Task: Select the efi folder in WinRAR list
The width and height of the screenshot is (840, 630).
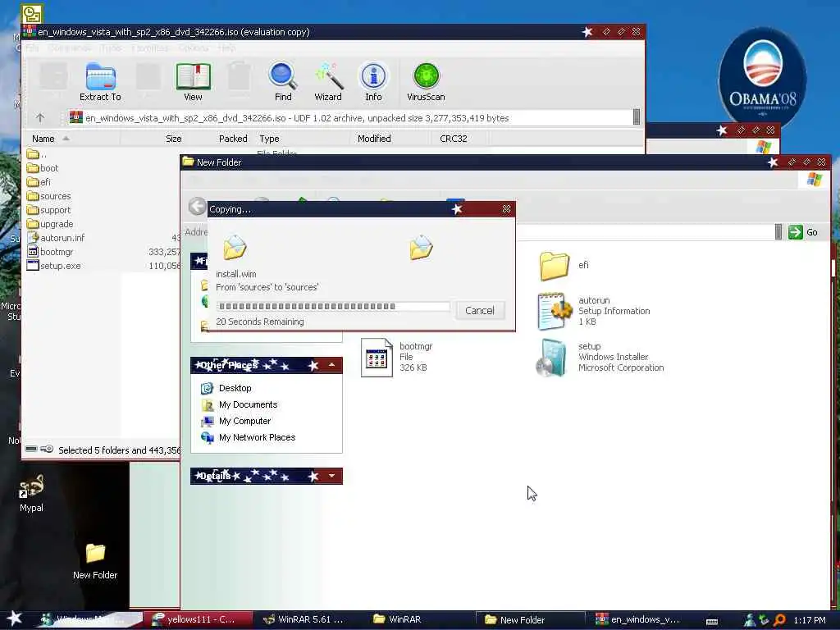Action: coord(39,182)
